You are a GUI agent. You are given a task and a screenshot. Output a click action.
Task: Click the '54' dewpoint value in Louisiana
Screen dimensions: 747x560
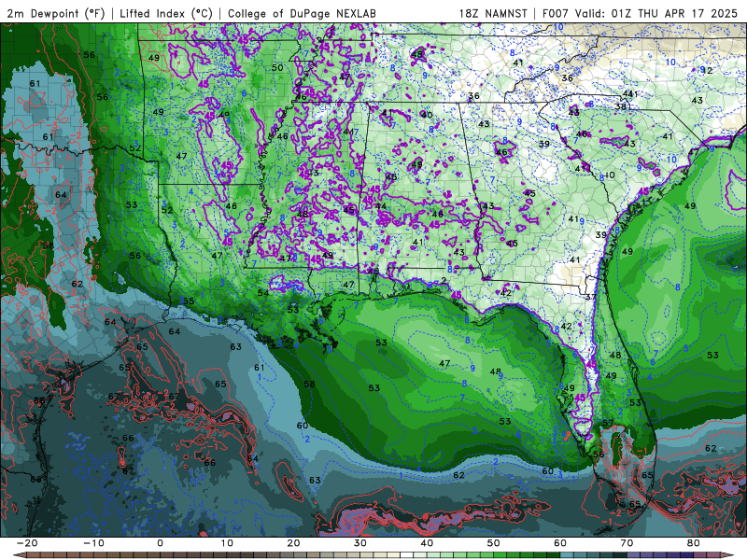(x=263, y=292)
